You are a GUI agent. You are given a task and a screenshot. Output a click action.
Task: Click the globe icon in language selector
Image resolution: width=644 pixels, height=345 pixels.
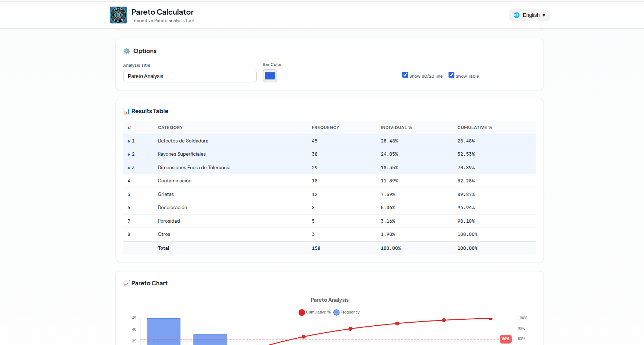click(x=516, y=15)
